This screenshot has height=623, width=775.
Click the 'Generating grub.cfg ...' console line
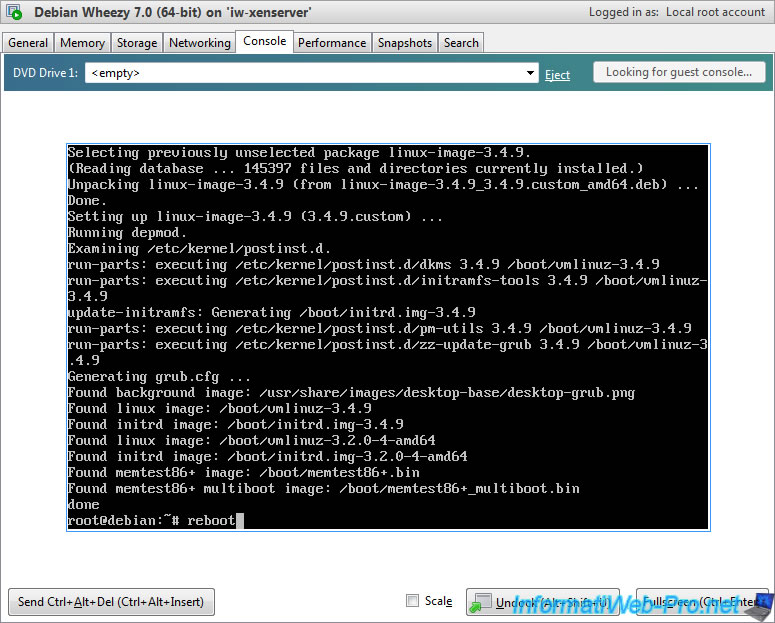[x=159, y=377]
